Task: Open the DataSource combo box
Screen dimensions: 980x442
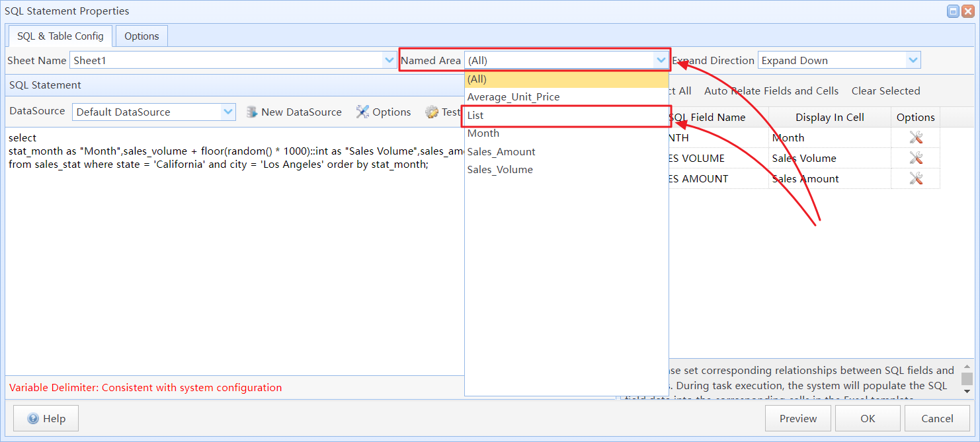Action: (x=228, y=112)
